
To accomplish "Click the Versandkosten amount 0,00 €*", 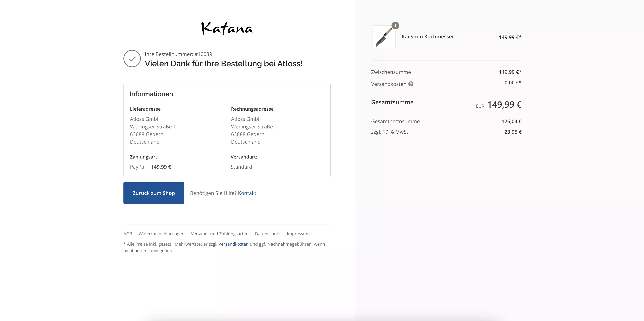I will click(x=513, y=83).
